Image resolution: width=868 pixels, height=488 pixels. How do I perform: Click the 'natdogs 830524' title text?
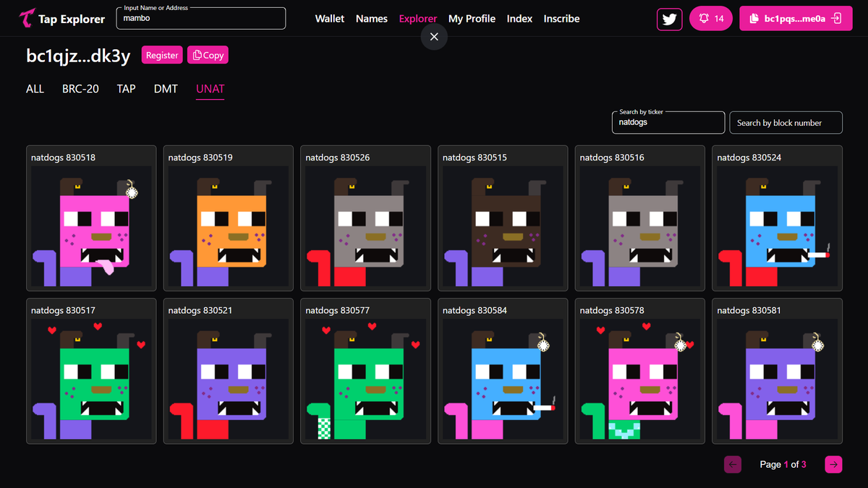[749, 158]
